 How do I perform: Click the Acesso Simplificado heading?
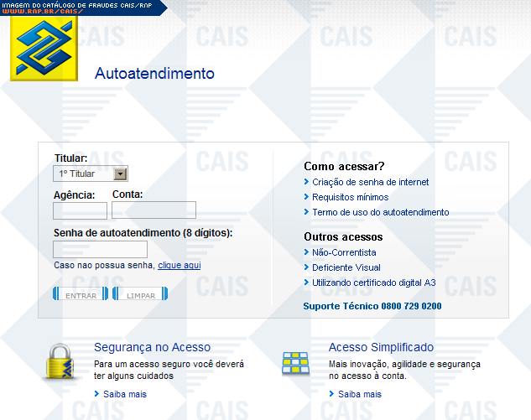click(381, 347)
